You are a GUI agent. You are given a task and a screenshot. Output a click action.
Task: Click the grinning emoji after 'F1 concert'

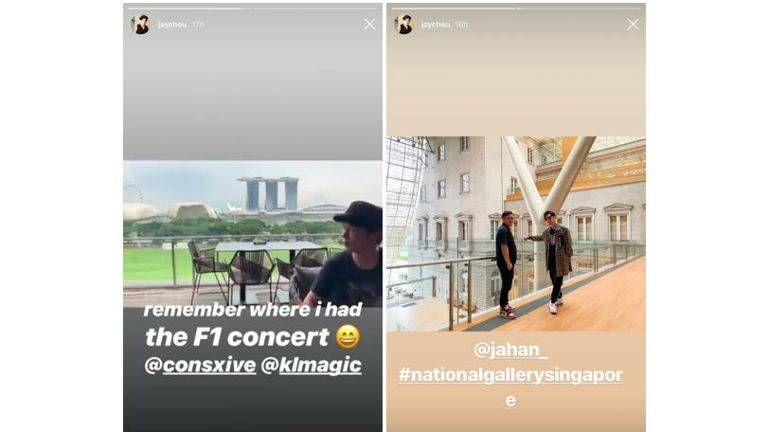pos(348,337)
